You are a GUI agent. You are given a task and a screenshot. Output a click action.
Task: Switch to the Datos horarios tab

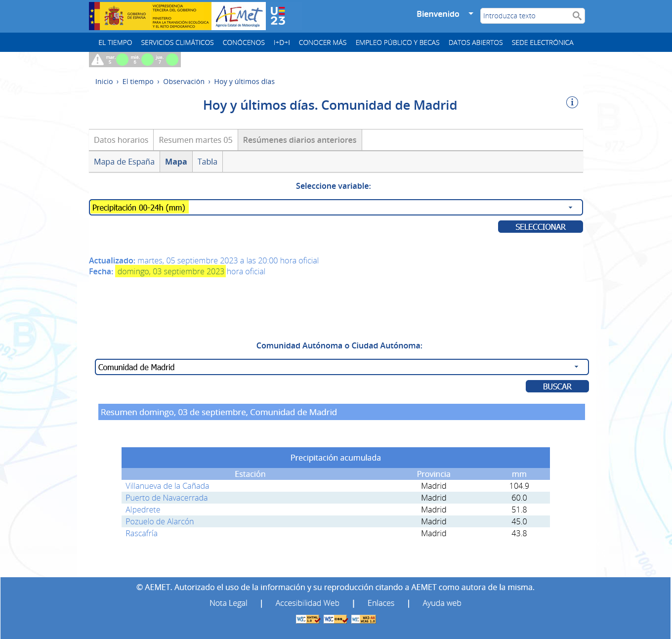pos(121,140)
